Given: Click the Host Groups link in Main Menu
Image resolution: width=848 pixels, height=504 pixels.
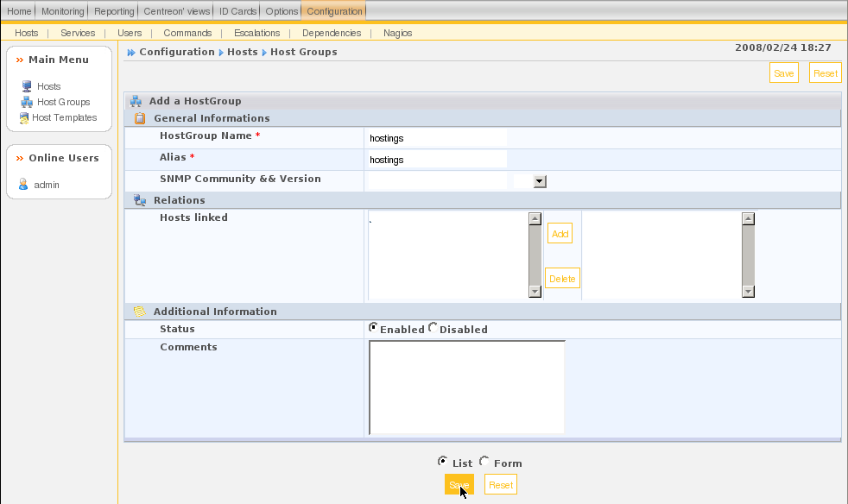Looking at the screenshot, I should [x=63, y=102].
